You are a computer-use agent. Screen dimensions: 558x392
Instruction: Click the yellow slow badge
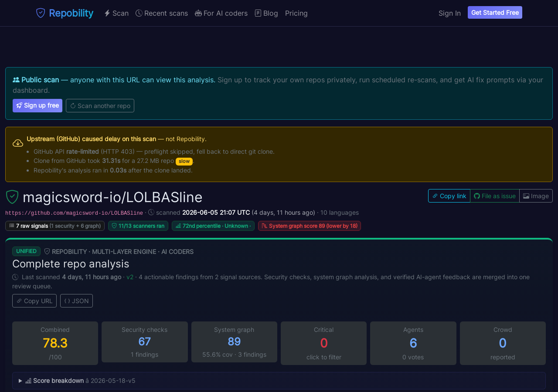pos(184,161)
